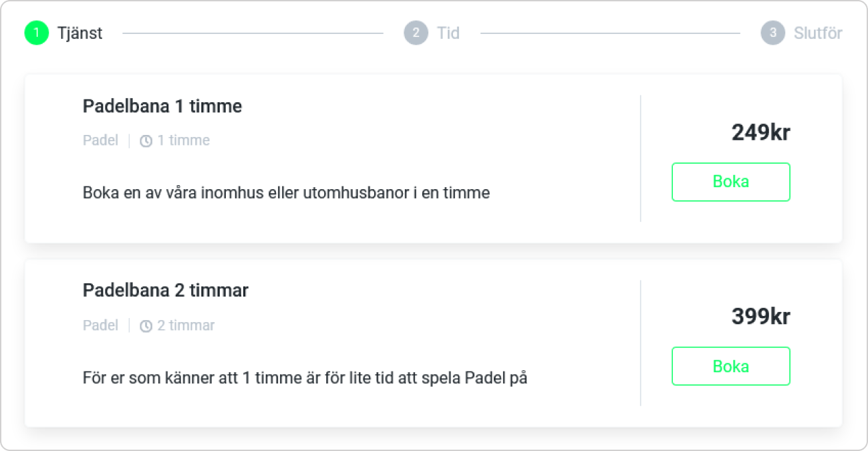Click clock icon next to 1 timme
Image resolution: width=868 pixels, height=451 pixels.
[146, 141]
